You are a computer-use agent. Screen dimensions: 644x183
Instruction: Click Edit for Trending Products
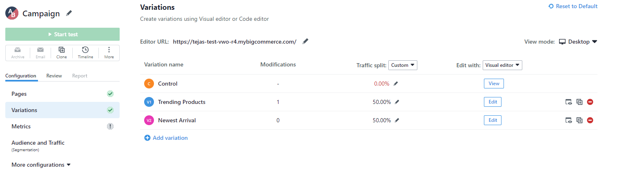pos(492,102)
